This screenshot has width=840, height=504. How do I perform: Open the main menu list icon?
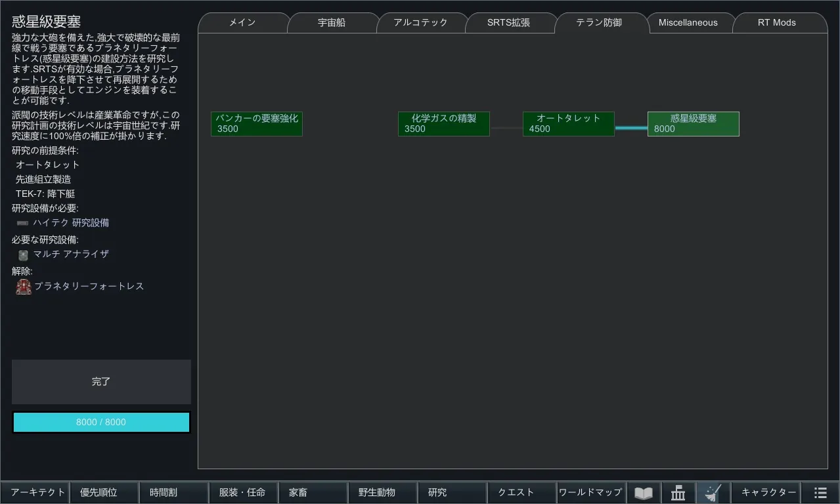click(x=820, y=493)
